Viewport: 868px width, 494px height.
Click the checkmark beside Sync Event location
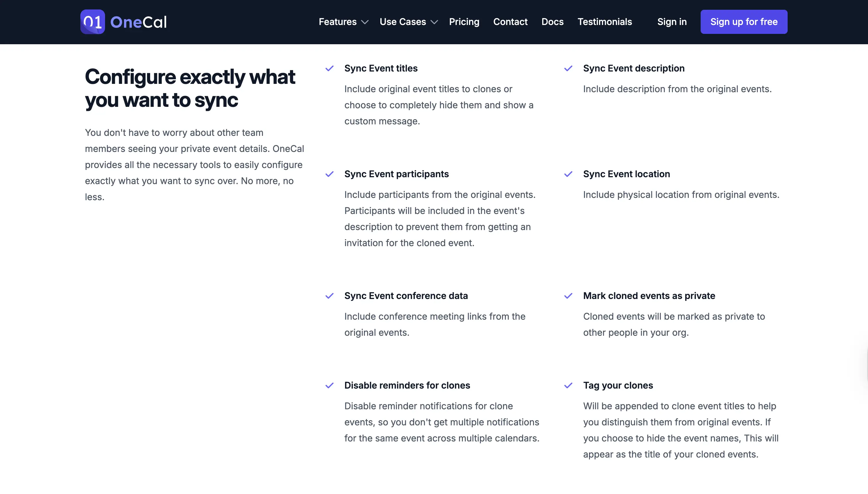[568, 174]
